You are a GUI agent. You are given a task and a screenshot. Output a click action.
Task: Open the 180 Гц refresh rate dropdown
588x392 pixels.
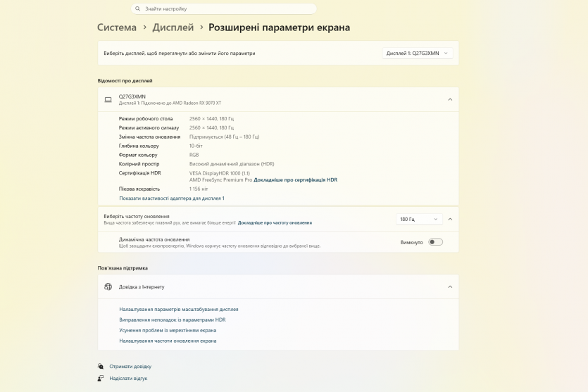tap(419, 220)
